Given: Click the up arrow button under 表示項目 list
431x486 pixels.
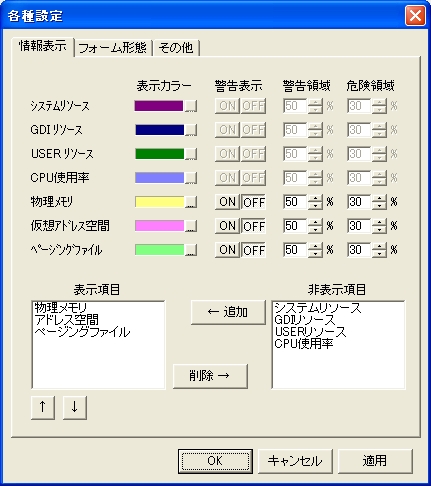Looking at the screenshot, I should pyautogui.click(x=43, y=407).
